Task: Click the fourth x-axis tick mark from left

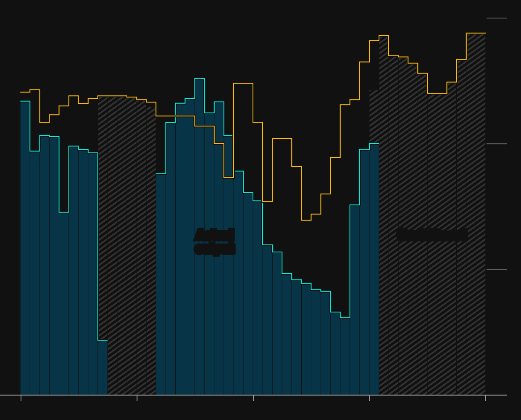Action: point(370,398)
